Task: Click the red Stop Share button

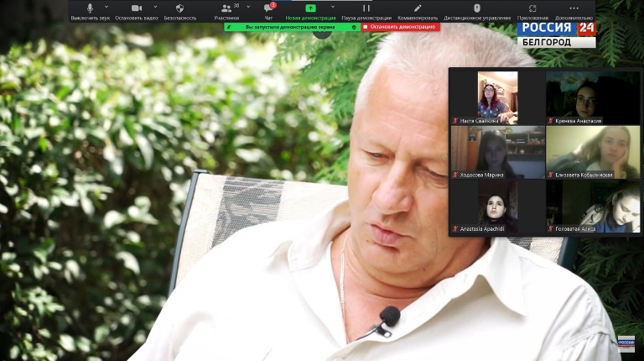Action: click(x=401, y=27)
